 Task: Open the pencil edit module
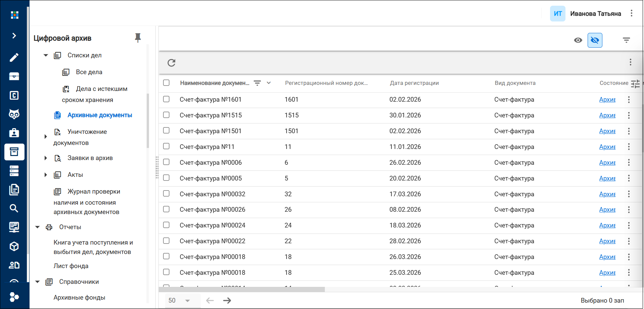pos(14,57)
